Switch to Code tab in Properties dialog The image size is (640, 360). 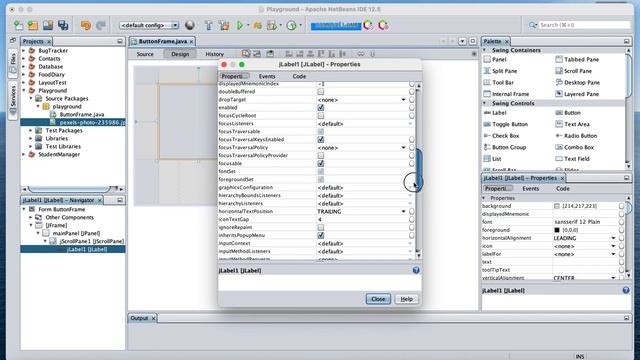[x=299, y=76]
